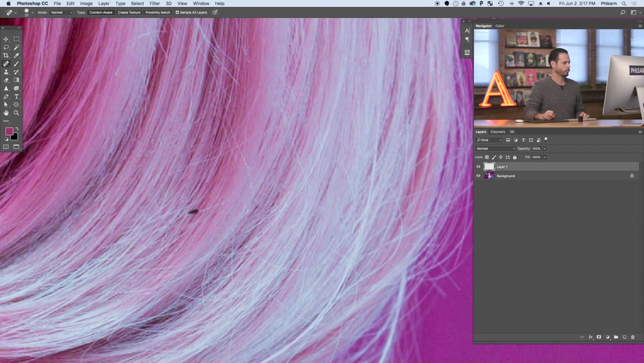Switch to the Channels tab
The width and height of the screenshot is (644, 363).
tap(497, 132)
